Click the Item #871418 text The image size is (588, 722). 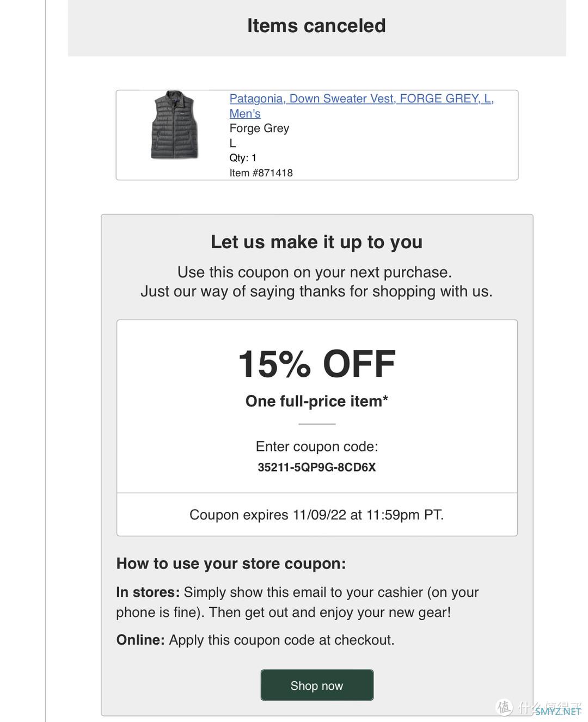tap(261, 173)
